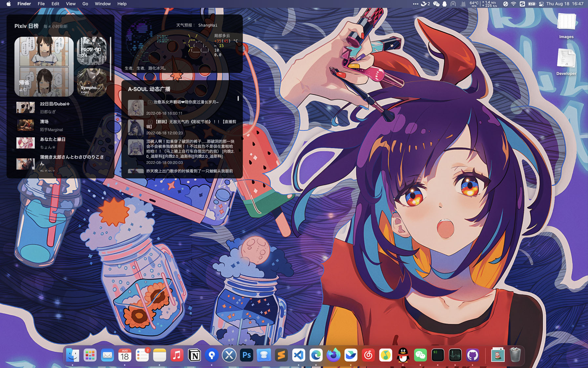Open Reminders with the 2 badge
The image size is (588, 368).
[142, 355]
